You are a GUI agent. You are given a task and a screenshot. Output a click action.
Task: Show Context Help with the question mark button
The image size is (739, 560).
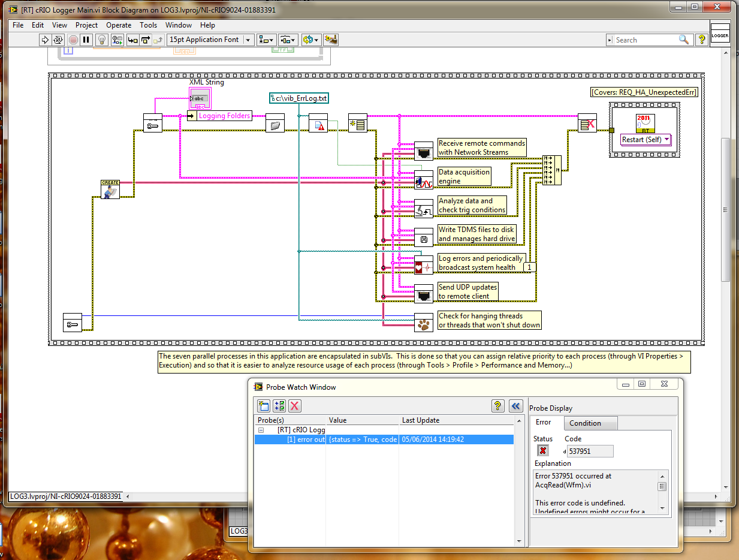pyautogui.click(x=701, y=40)
